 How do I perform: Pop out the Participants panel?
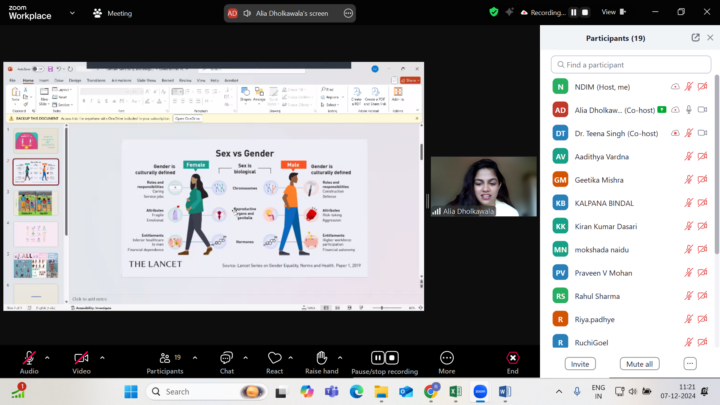click(x=695, y=37)
